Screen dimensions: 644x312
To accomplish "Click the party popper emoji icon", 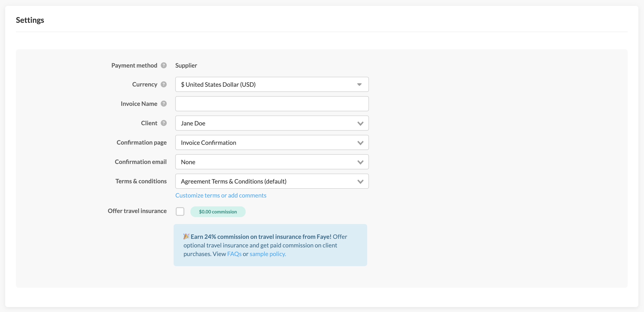I will (186, 236).
